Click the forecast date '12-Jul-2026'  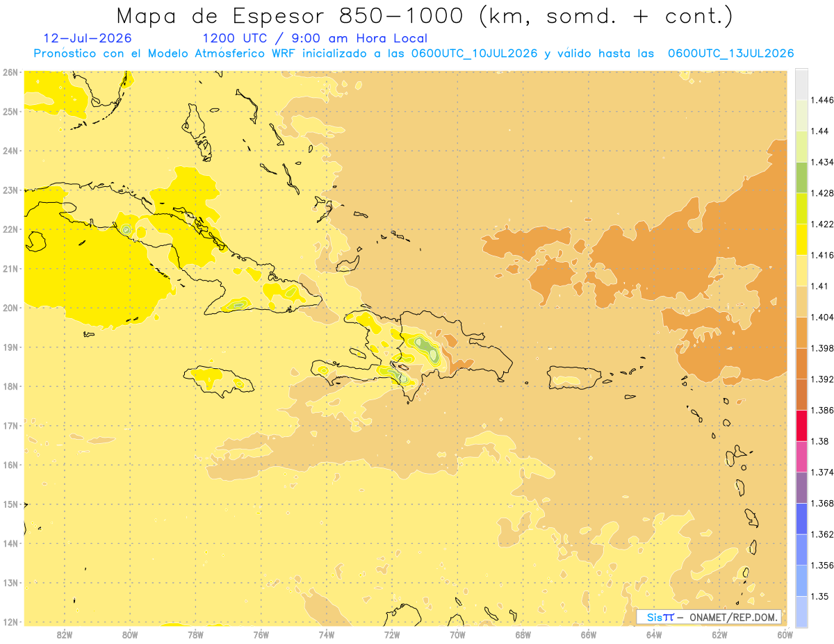(87, 39)
